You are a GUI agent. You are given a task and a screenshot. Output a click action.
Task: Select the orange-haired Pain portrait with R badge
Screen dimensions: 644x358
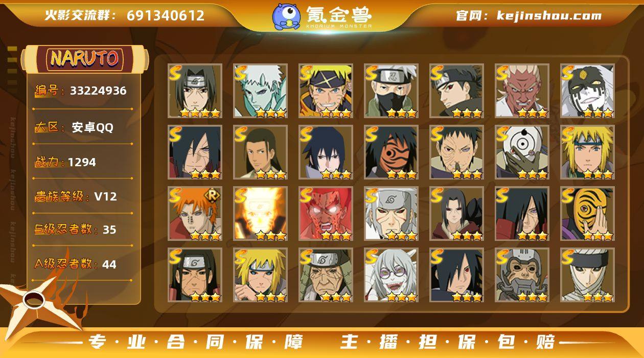[x=195, y=214]
